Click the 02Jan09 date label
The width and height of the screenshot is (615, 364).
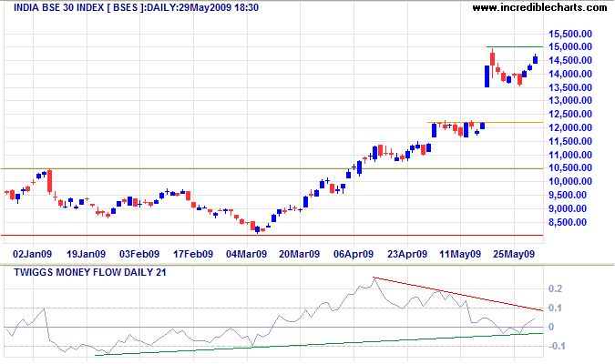[33, 254]
